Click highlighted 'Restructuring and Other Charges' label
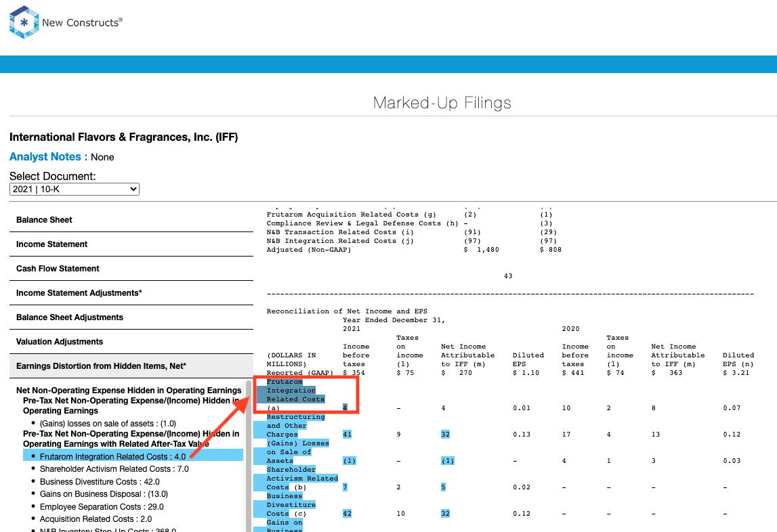The image size is (777, 532). pos(296,426)
